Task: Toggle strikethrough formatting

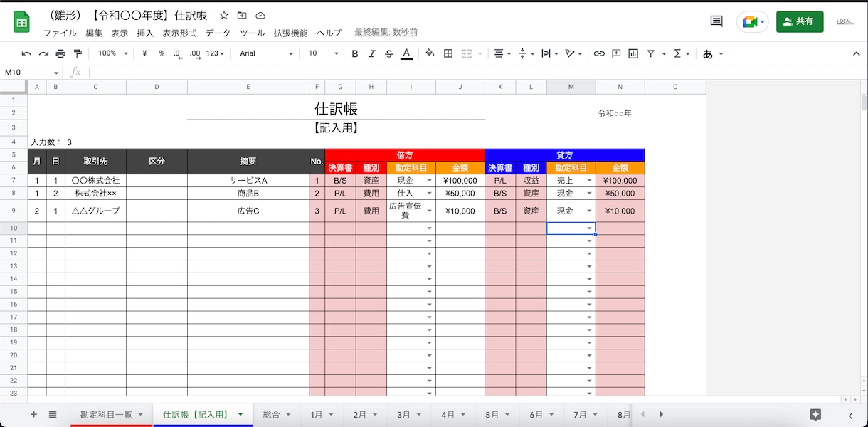Action: [x=389, y=53]
